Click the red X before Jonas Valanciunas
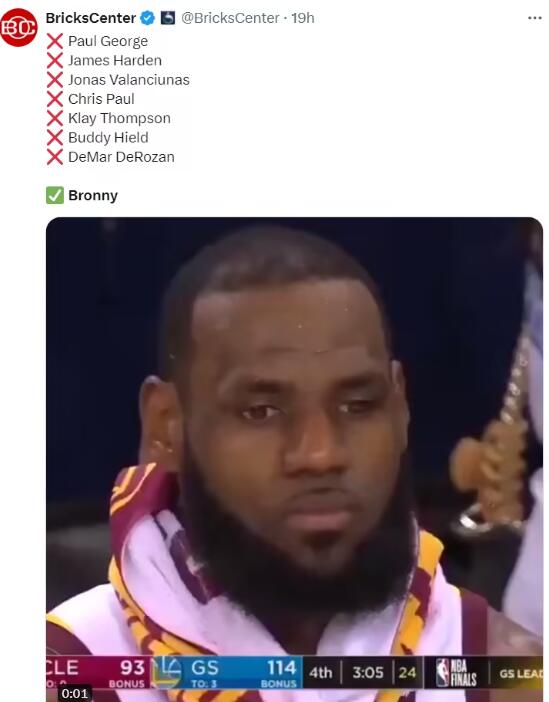The width and height of the screenshot is (549, 702). (55, 80)
